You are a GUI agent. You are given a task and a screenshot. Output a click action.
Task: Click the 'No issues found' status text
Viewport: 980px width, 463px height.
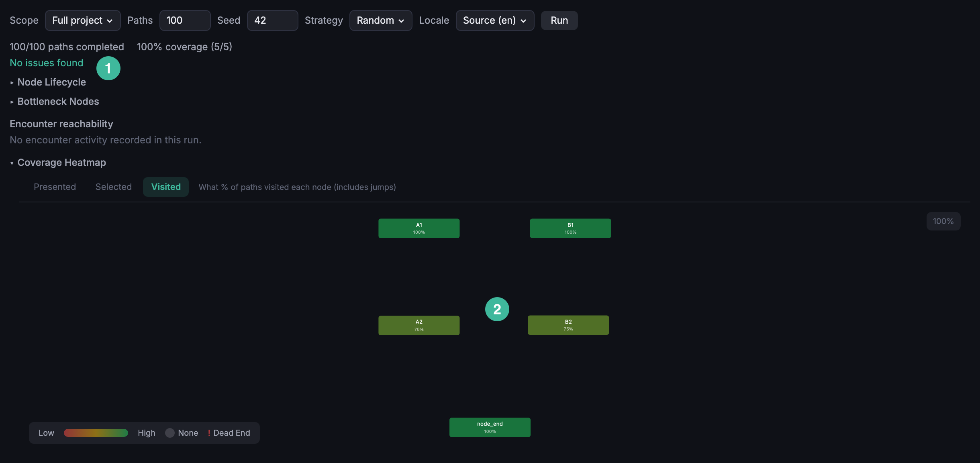coord(47,63)
